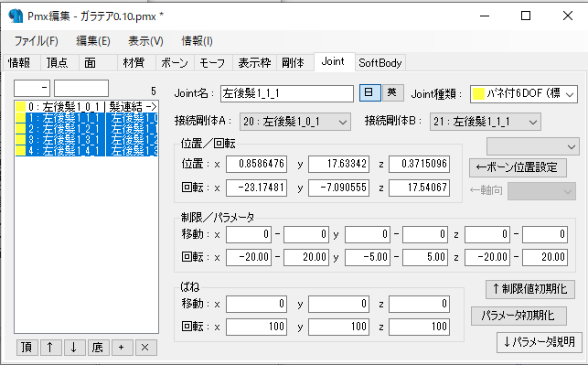The width and height of the screenshot is (588, 365).
Task: Click 制限 回転 x maximum 20.00 field
Action: pyautogui.click(x=306, y=257)
